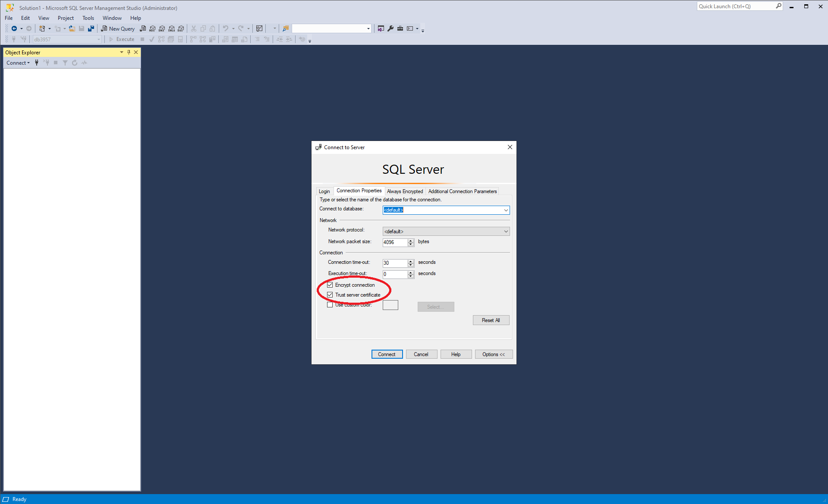Toggle the Encrypt connection checkbox
828x504 pixels.
330,285
